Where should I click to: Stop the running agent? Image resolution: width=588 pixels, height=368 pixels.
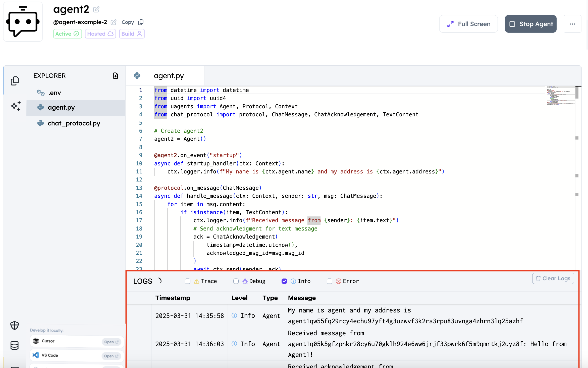(x=531, y=24)
